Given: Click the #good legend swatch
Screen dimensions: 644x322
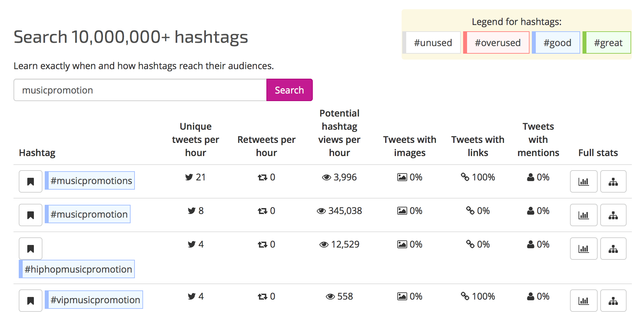Looking at the screenshot, I should pyautogui.click(x=557, y=43).
